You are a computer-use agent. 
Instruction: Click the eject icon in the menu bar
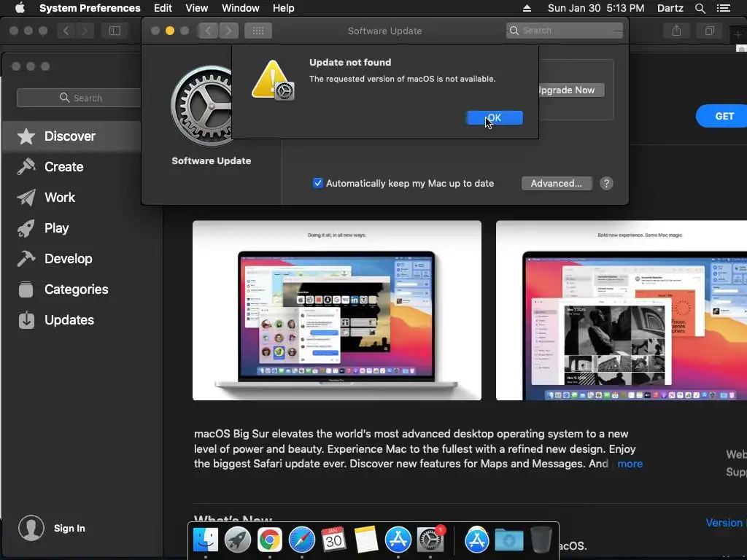point(527,8)
